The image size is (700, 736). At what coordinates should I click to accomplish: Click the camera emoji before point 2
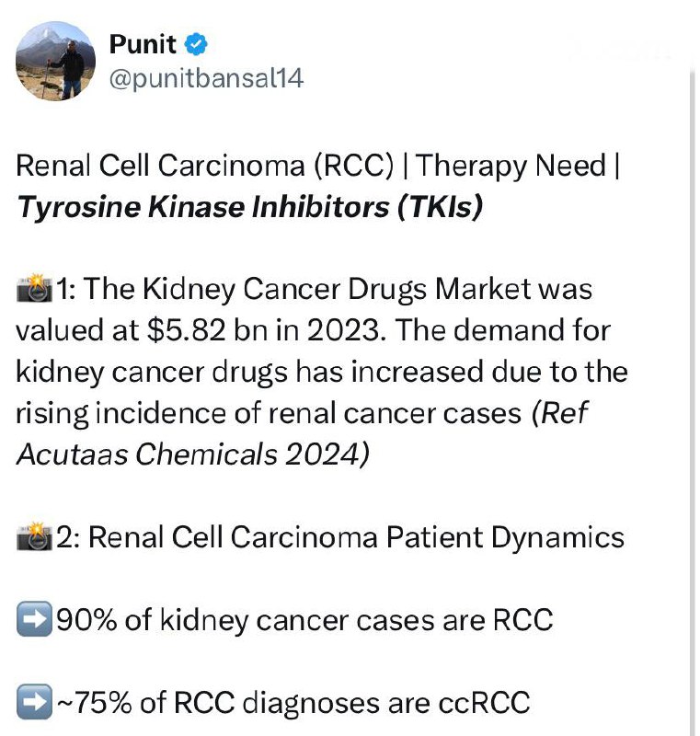click(x=36, y=537)
